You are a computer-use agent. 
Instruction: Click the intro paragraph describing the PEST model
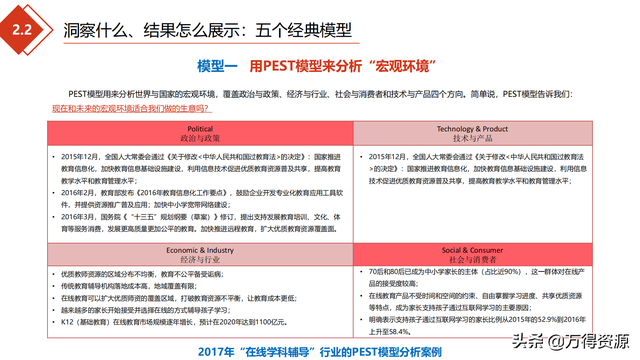pyautogui.click(x=320, y=94)
